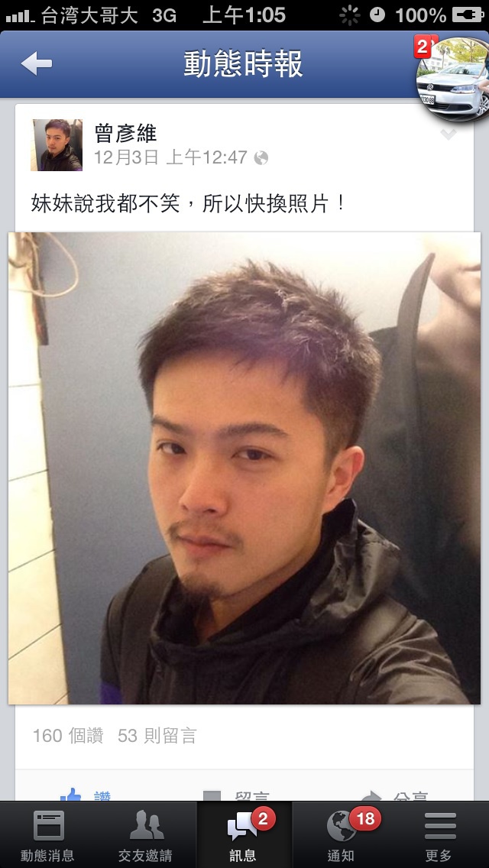Tap the battery icon in status bar

(x=468, y=15)
